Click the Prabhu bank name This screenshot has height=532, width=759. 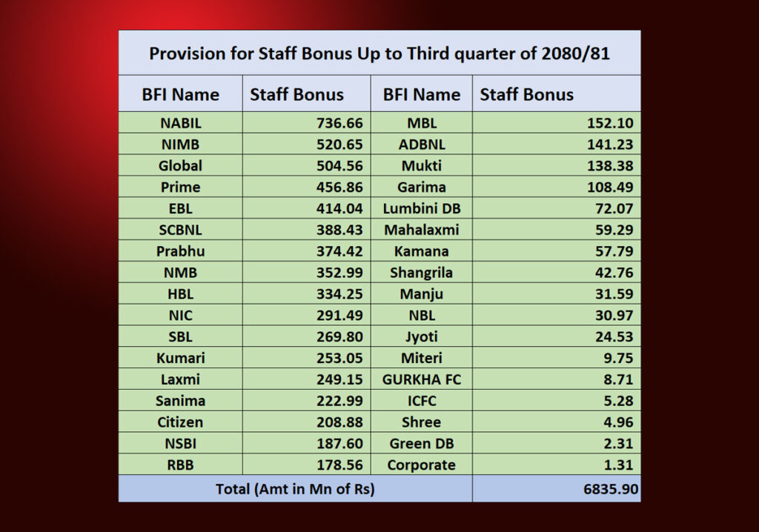180,251
